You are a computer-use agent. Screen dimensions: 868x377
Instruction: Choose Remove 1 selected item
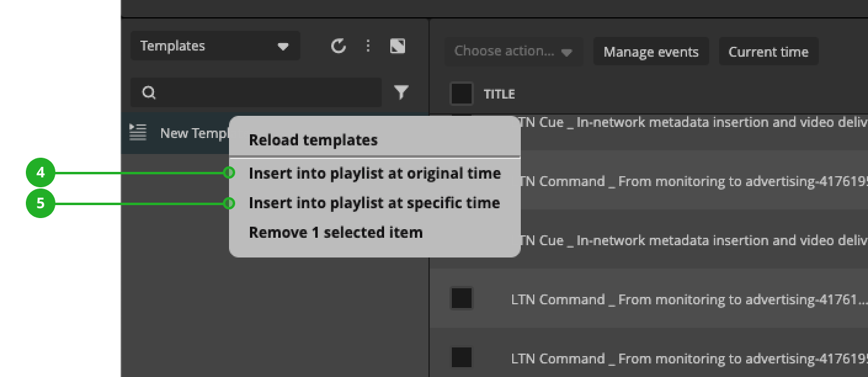tap(336, 232)
